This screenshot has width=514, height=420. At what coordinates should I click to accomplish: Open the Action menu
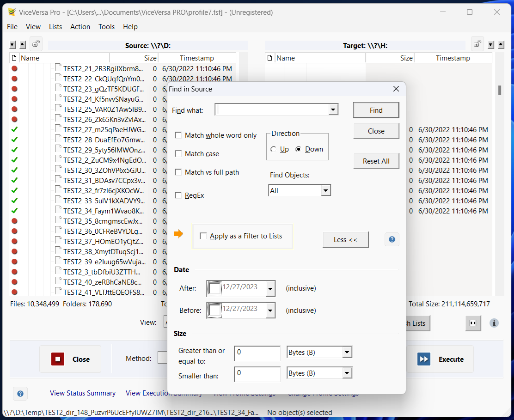80,26
